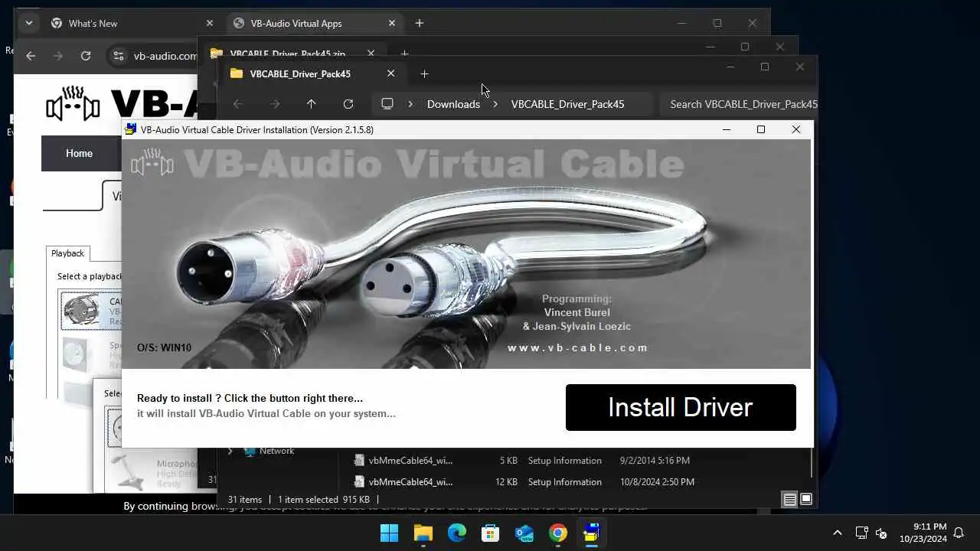Open the notifications bell icon
The height and width of the screenshot is (551, 980).
coord(958,533)
